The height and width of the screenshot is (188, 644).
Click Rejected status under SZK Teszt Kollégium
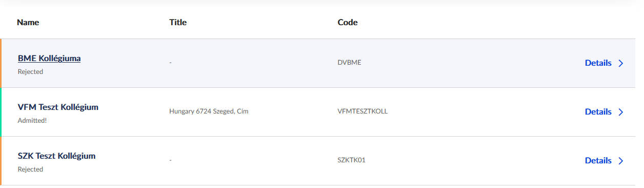pos(30,170)
